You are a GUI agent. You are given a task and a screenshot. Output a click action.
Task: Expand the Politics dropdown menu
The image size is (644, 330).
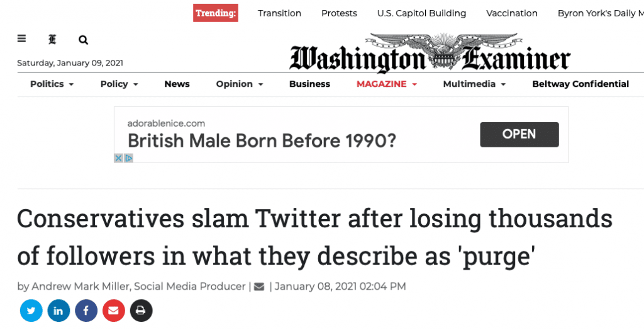coord(52,84)
